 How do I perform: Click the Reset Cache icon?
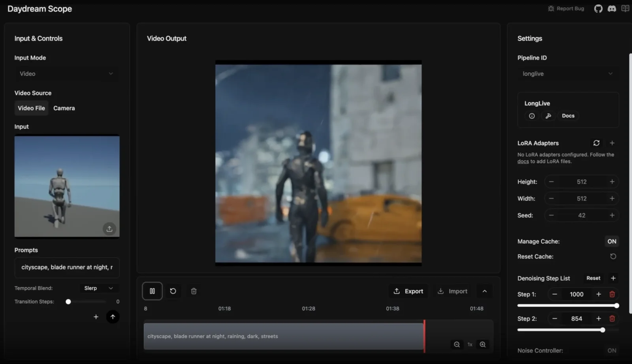click(x=613, y=256)
